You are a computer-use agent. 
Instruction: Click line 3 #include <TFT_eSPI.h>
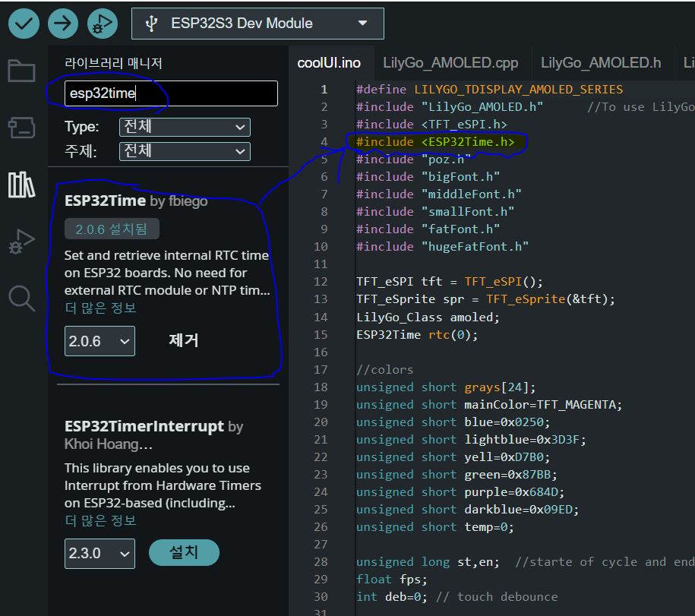431,125
